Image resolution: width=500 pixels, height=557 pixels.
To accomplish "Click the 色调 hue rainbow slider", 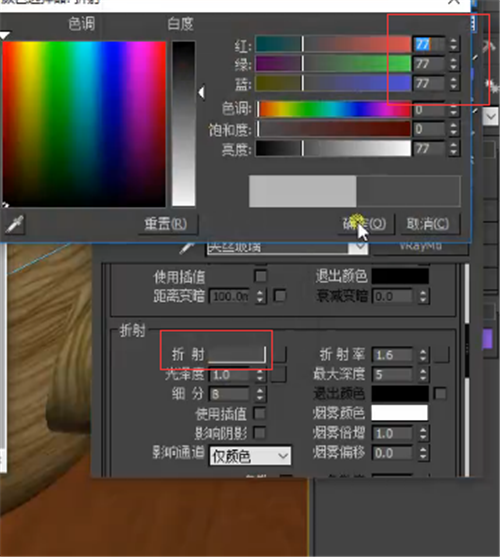I will point(333,109).
